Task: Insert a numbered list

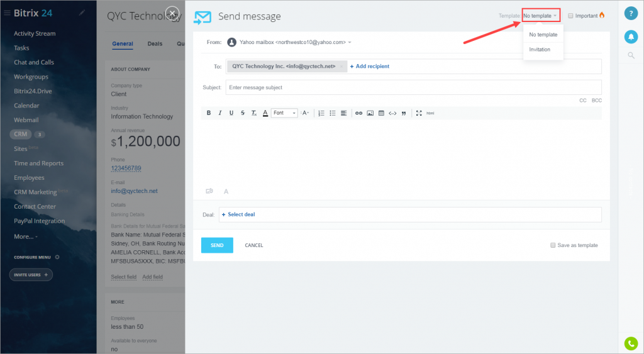Action: pyautogui.click(x=321, y=113)
